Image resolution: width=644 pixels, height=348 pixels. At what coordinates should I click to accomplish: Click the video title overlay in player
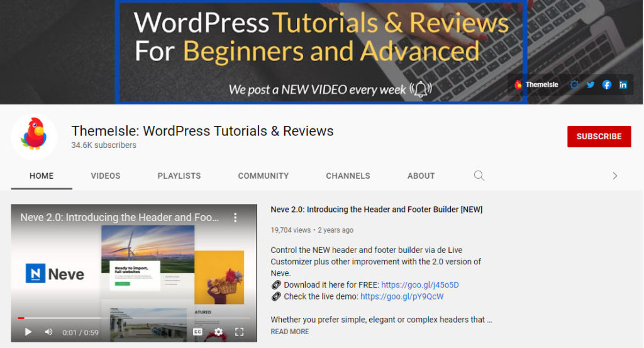[119, 217]
